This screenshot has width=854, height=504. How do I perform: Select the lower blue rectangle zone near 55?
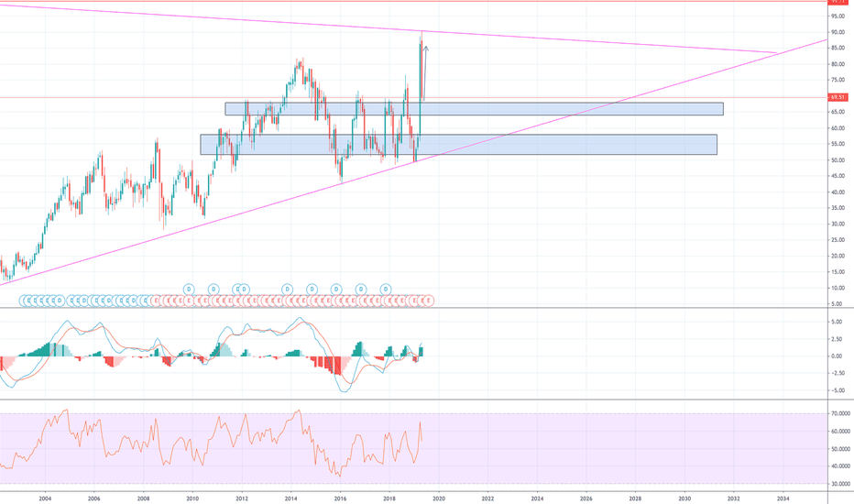pos(458,145)
